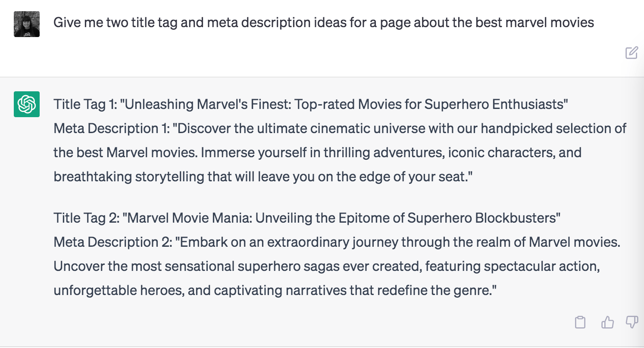Click the edit message pencil icon

[x=631, y=53]
